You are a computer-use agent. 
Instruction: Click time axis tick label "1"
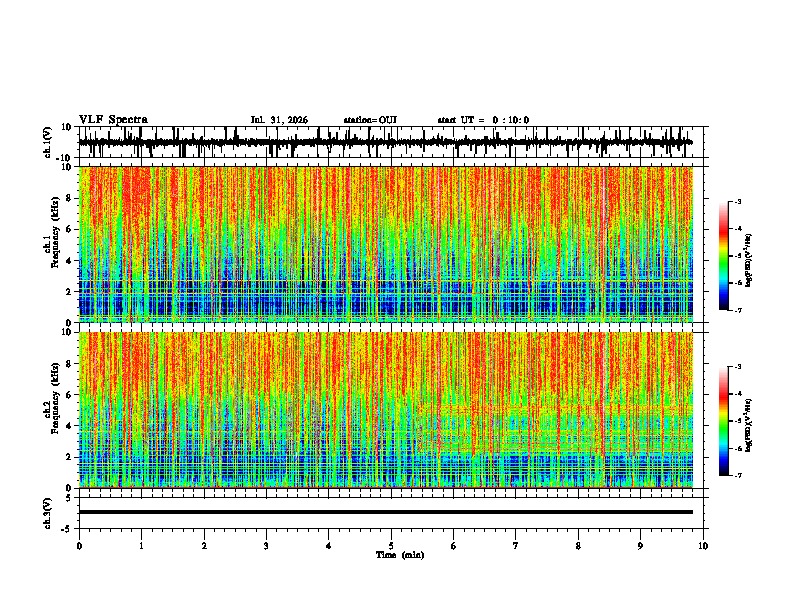(x=141, y=546)
